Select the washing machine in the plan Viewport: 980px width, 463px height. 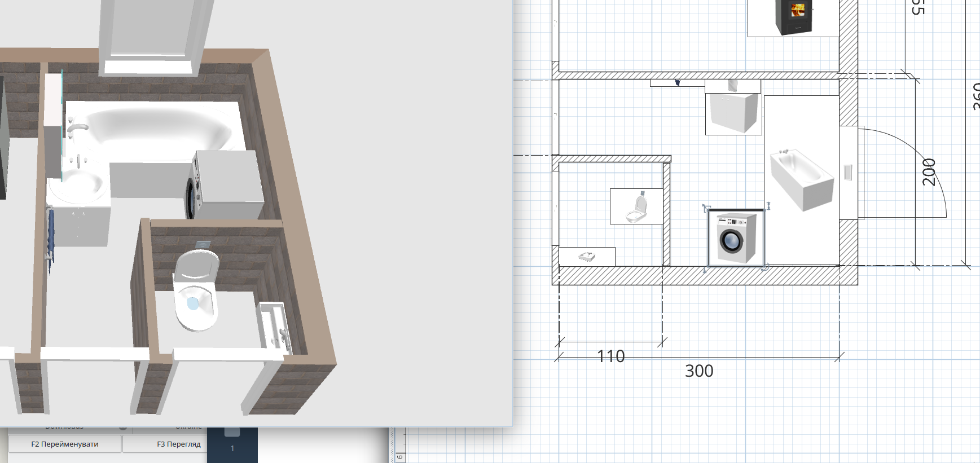(x=736, y=237)
